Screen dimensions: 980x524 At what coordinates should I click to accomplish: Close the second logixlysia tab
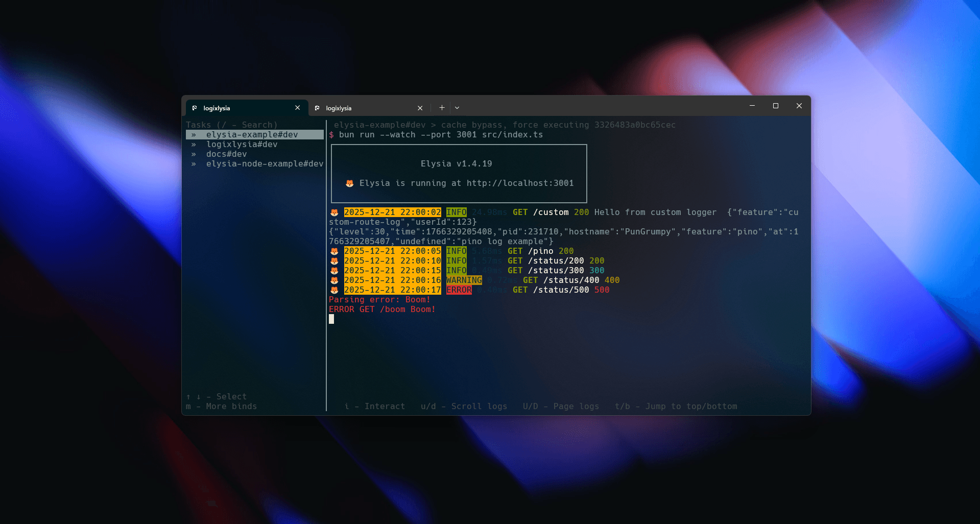tap(420, 108)
